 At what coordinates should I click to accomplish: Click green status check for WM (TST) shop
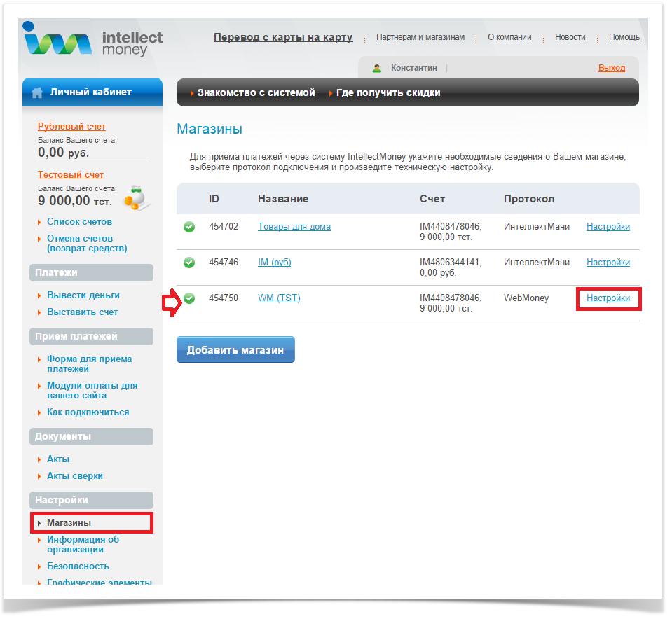189,298
